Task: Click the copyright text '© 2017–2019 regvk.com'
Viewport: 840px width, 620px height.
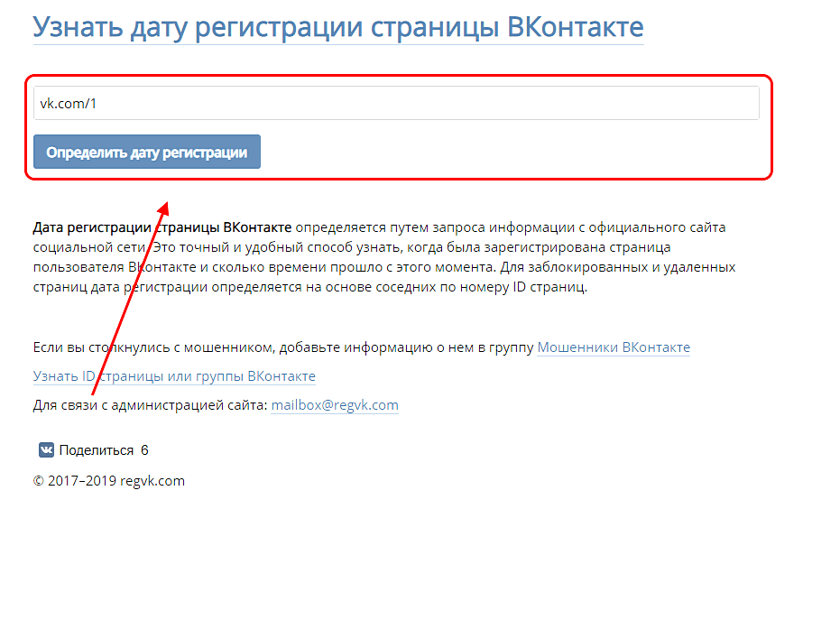Action: [x=109, y=481]
